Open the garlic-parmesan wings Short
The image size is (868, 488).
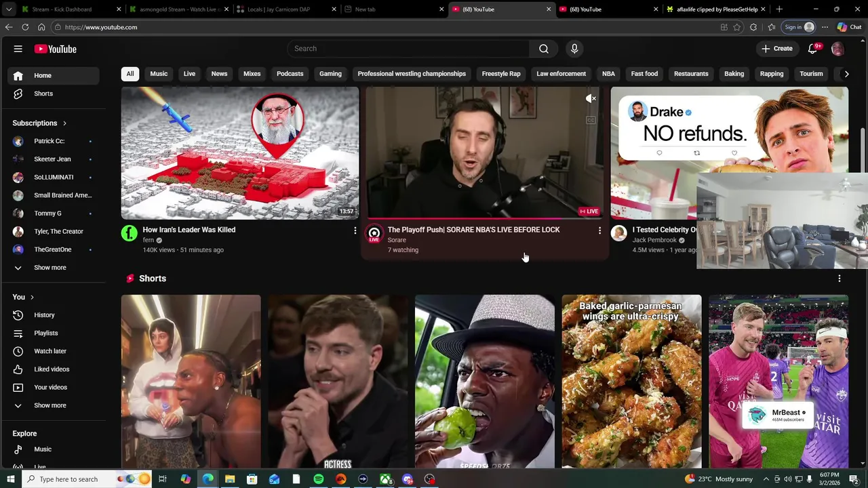(631, 381)
